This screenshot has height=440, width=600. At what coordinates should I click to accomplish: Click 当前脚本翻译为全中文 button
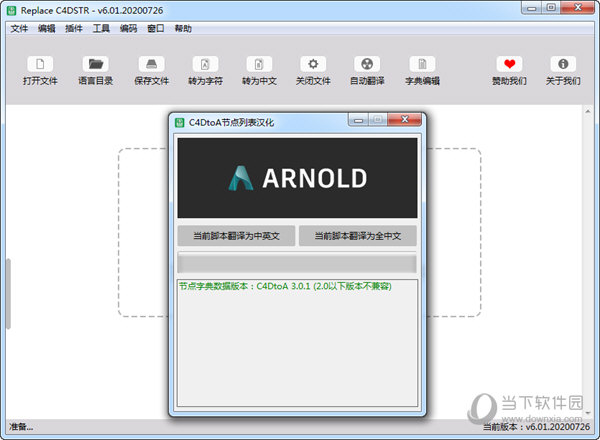(x=358, y=236)
